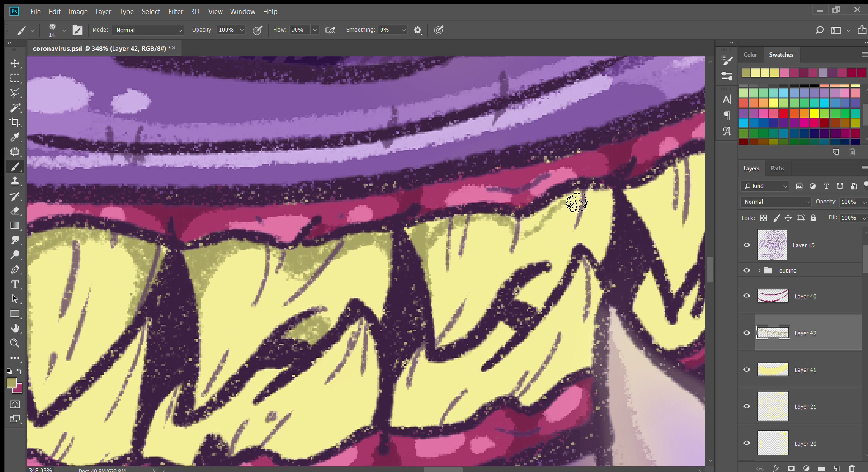Open the layer blend mode dropdown
This screenshot has width=868, height=472.
(776, 202)
